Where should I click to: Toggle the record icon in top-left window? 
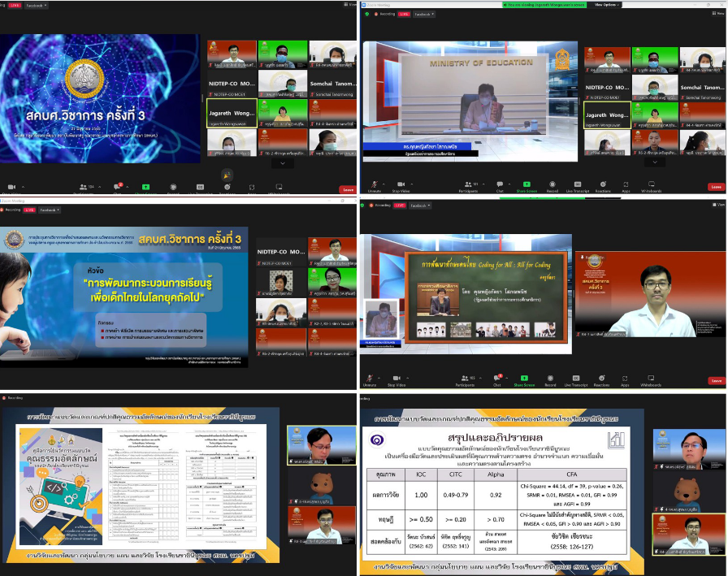click(173, 187)
